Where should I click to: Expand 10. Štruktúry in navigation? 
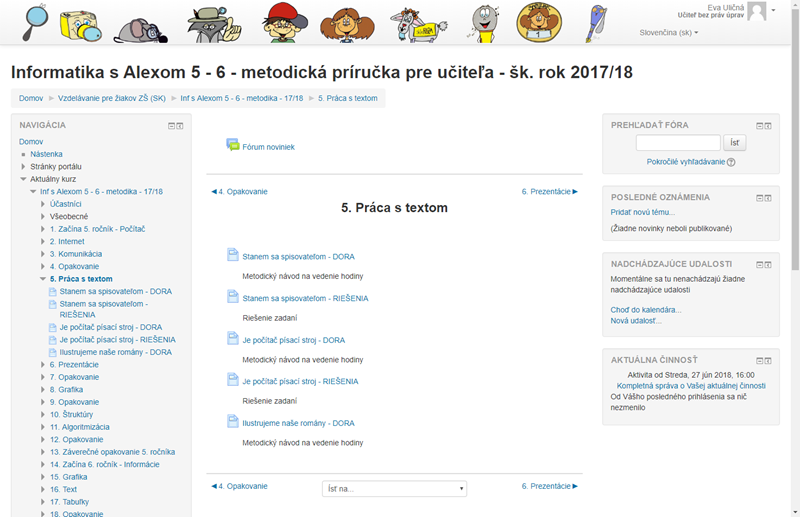click(x=43, y=414)
